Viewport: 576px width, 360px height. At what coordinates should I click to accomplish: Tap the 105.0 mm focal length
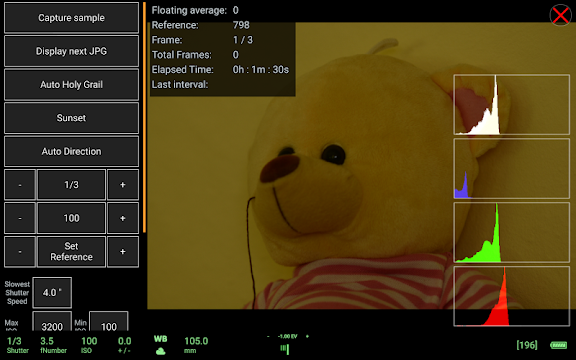tap(196, 345)
